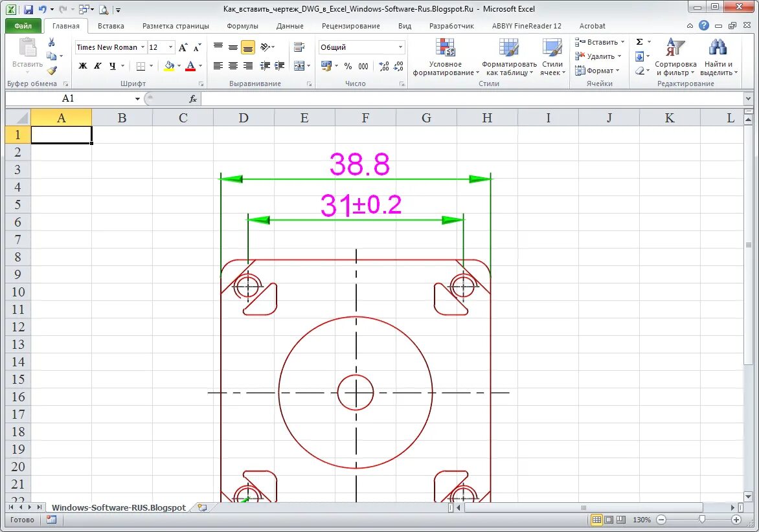Toggle italic (К) formatting
This screenshot has width=759, height=532.
[x=97, y=66]
